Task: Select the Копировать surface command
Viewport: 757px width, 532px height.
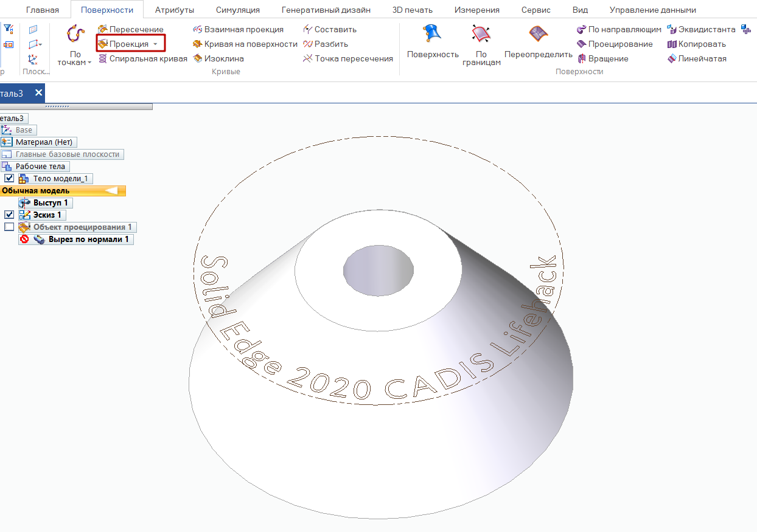Action: point(697,44)
